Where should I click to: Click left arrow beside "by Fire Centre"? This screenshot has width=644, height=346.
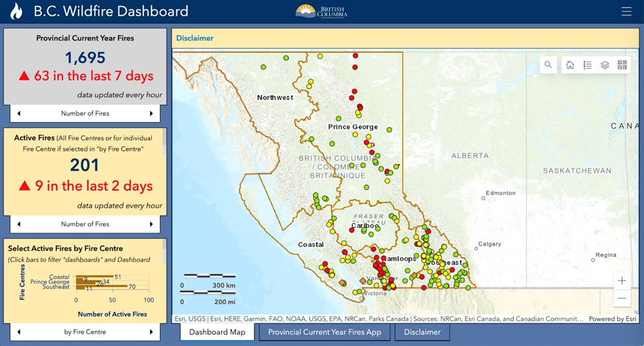(18, 332)
